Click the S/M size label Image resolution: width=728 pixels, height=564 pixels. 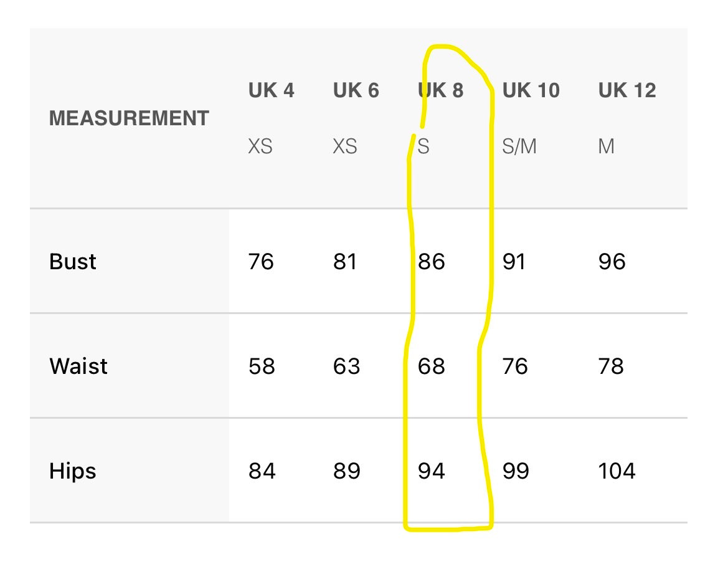[x=519, y=146]
